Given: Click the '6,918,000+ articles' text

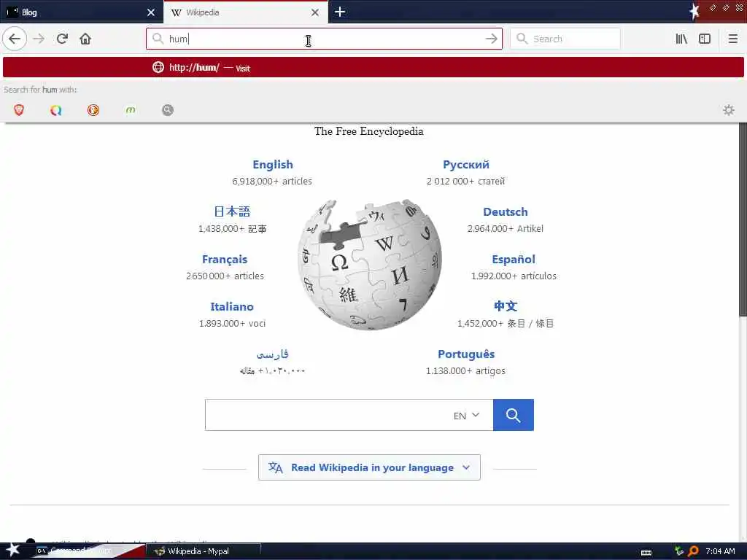Looking at the screenshot, I should click(x=272, y=181).
